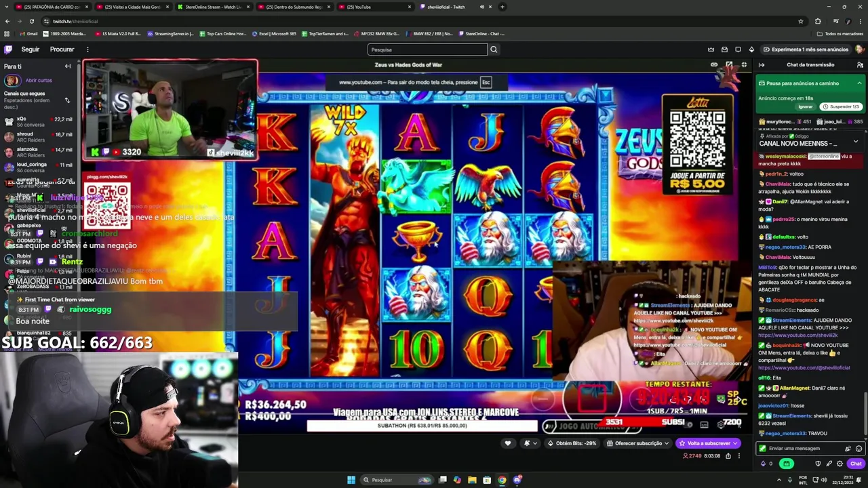Open the three-dot menu beside Procurar
The width and height of the screenshot is (868, 488).
click(87, 49)
